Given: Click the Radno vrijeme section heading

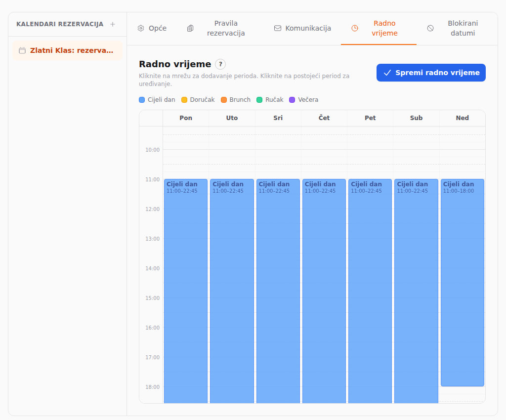Looking at the screenshot, I should [x=175, y=64].
